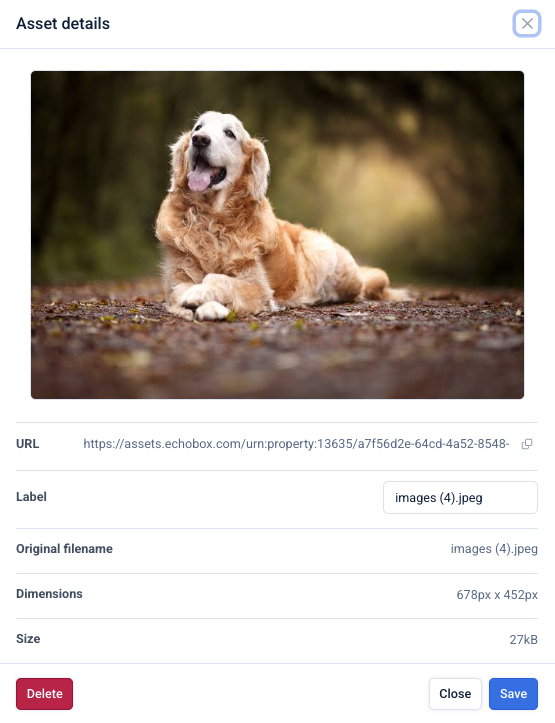Screen dimensions: 555x723
Task: Click the Delete button
Action: [44, 693]
